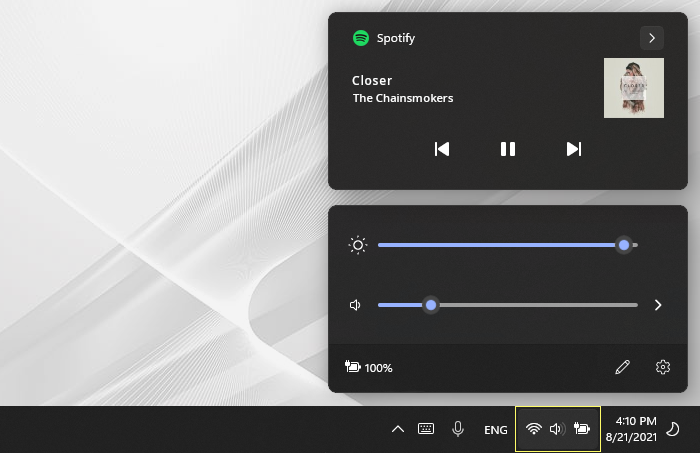Screen dimensions: 700x453
Task: Open settings via gear icon
Action: coord(662,367)
